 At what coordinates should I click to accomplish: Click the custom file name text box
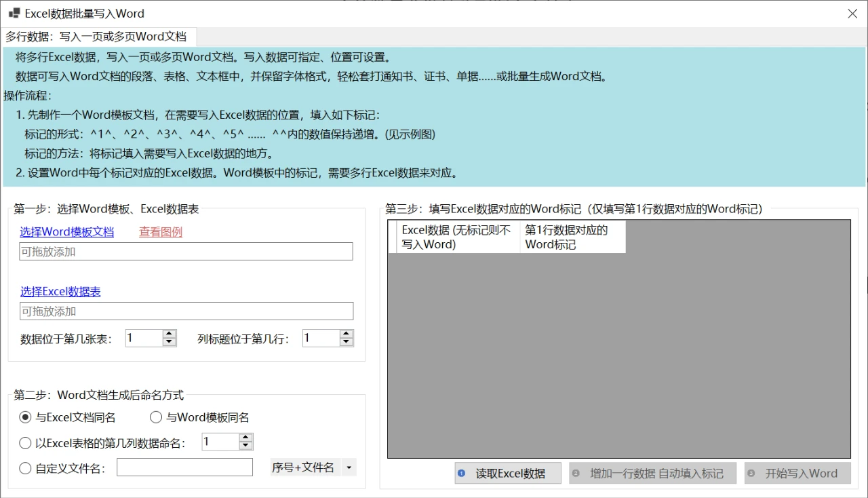pyautogui.click(x=184, y=467)
